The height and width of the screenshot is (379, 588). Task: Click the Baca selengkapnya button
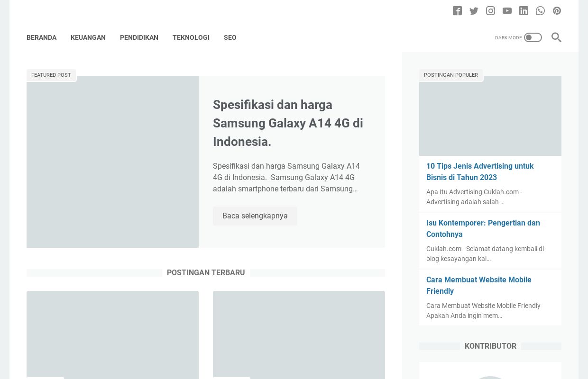(x=255, y=216)
